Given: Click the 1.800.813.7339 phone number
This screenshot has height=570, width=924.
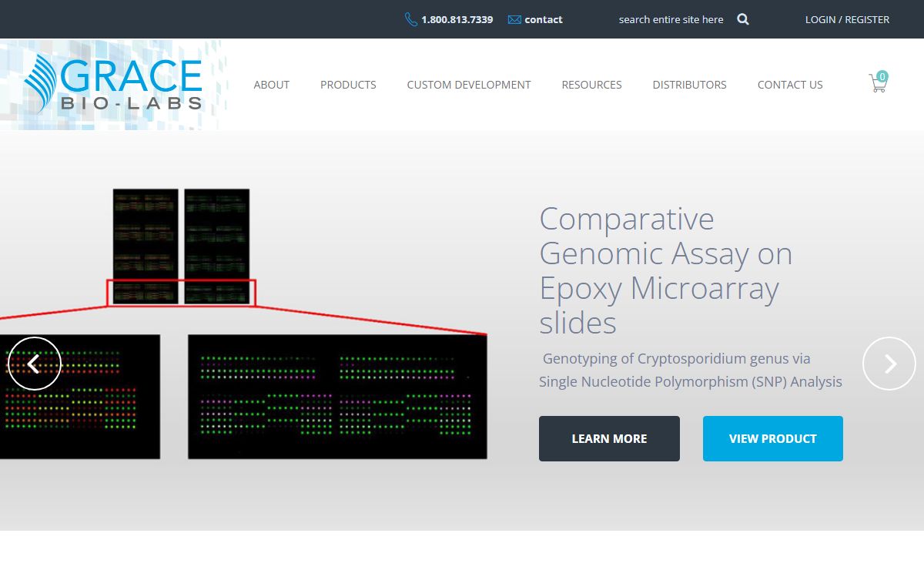Looking at the screenshot, I should (457, 19).
